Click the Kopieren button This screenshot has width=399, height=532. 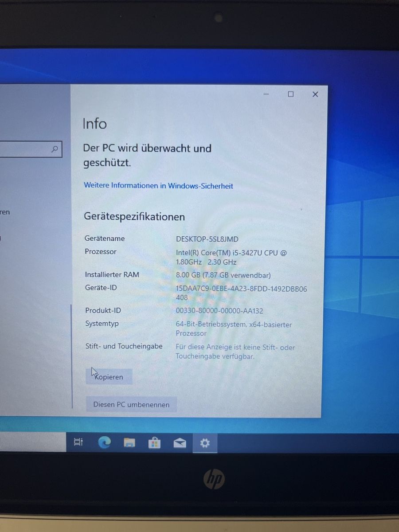109,377
